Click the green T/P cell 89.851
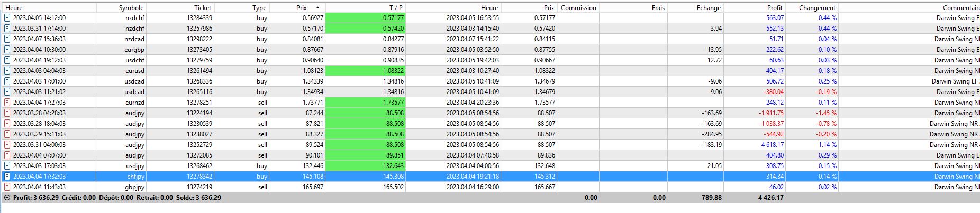 [x=365, y=155]
